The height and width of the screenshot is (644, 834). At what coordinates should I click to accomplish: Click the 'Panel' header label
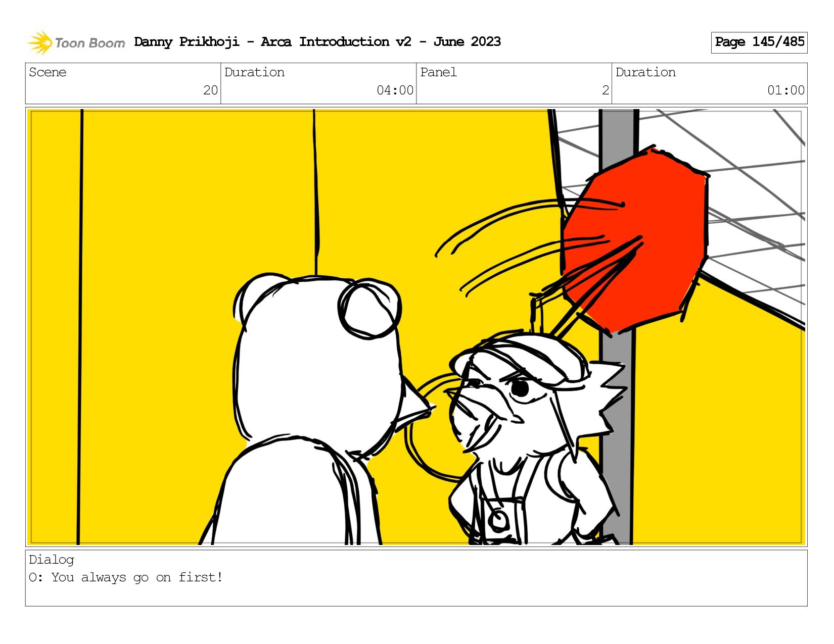click(x=438, y=72)
